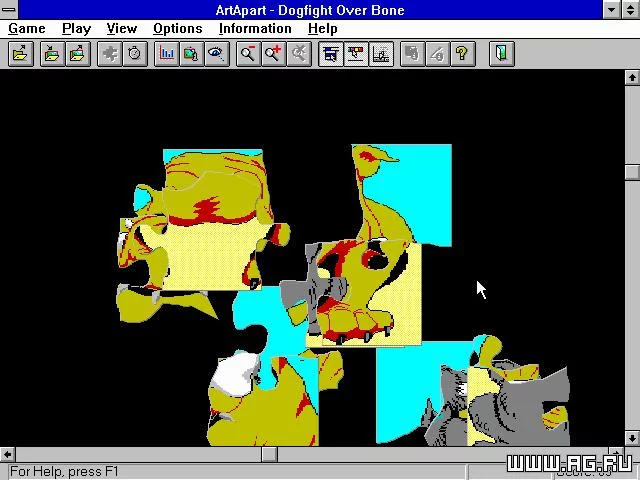The width and height of the screenshot is (640, 480).
Task: Toggle the color palette bar button
Action: pyautogui.click(x=356, y=53)
